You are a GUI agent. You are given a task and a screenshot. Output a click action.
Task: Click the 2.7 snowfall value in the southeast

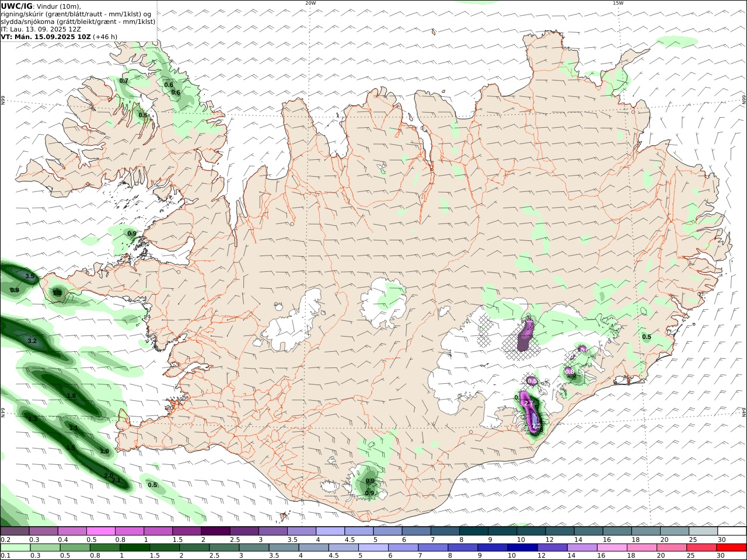[529, 404]
